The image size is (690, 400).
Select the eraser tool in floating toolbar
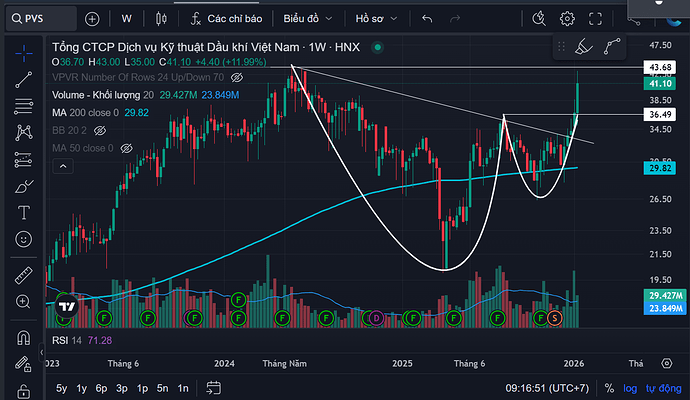point(584,46)
